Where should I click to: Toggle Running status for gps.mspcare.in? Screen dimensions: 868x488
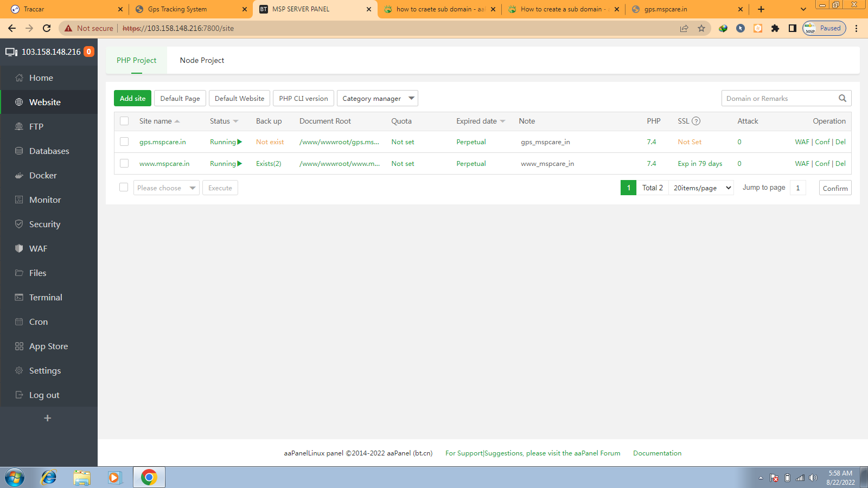click(226, 142)
